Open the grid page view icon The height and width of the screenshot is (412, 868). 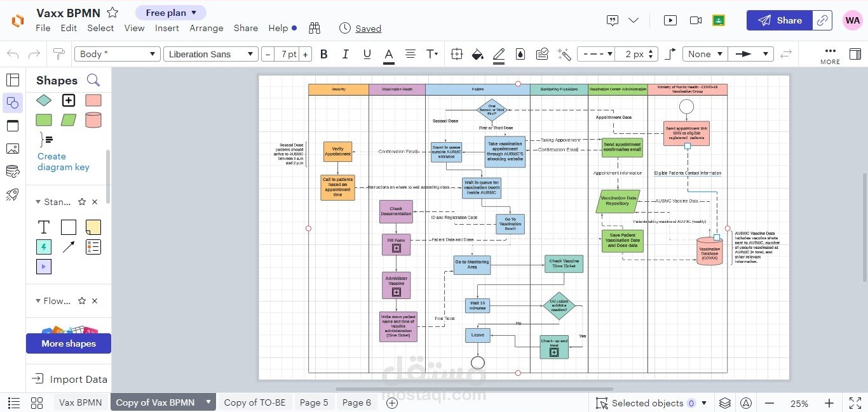coord(36,403)
